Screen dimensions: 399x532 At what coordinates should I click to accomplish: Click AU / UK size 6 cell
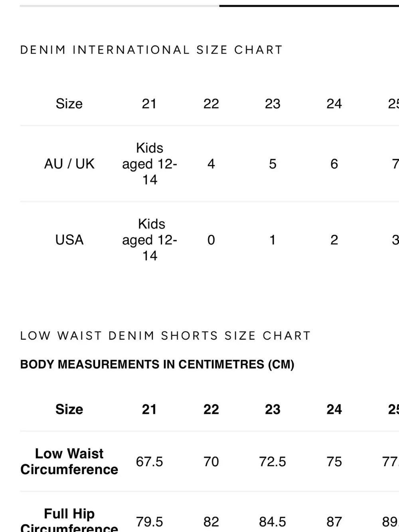[334, 164]
